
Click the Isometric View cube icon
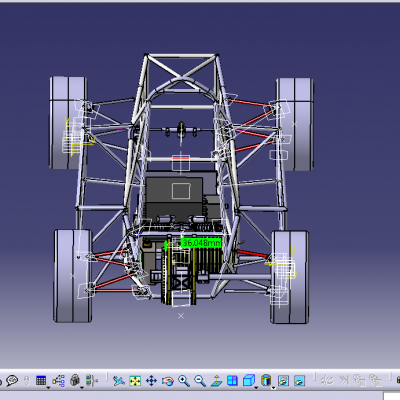249,380
